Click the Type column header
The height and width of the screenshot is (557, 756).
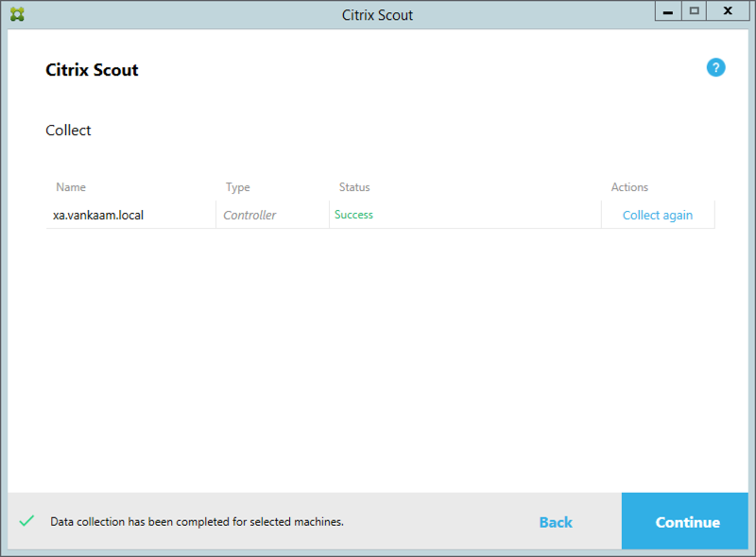pyautogui.click(x=238, y=187)
